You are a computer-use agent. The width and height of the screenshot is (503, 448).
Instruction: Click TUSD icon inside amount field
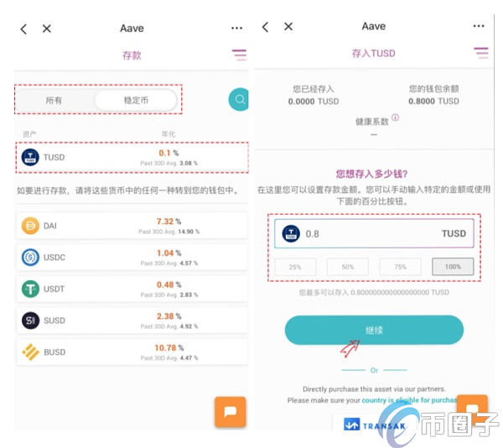pyautogui.click(x=291, y=233)
